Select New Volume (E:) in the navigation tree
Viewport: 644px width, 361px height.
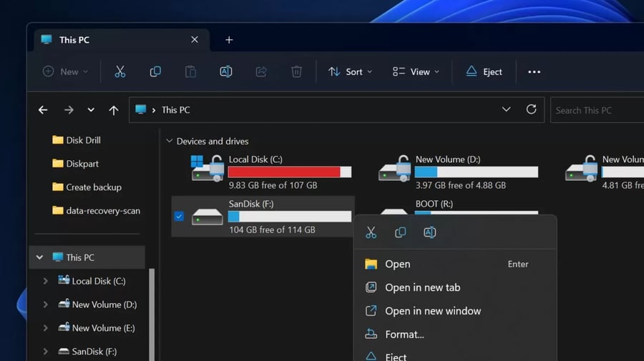pyautogui.click(x=96, y=328)
